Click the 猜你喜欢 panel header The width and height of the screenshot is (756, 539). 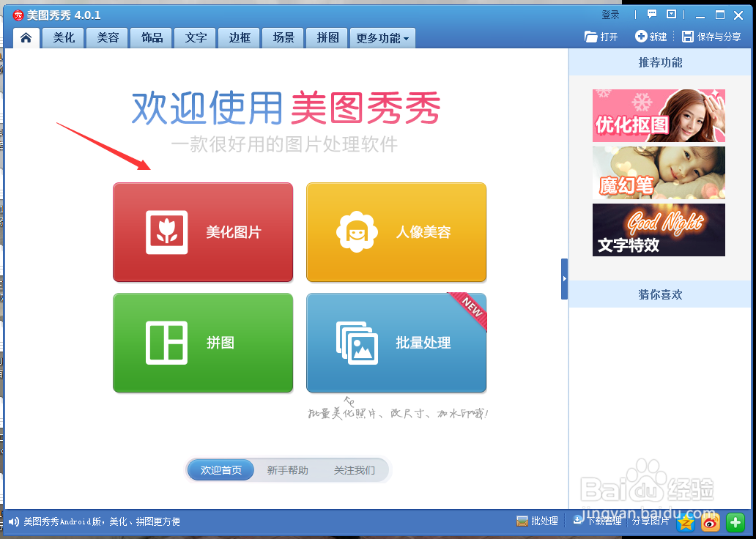[660, 294]
